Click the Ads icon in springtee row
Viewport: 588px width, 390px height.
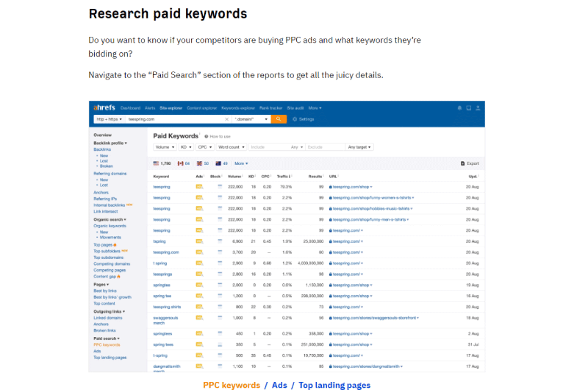point(199,285)
